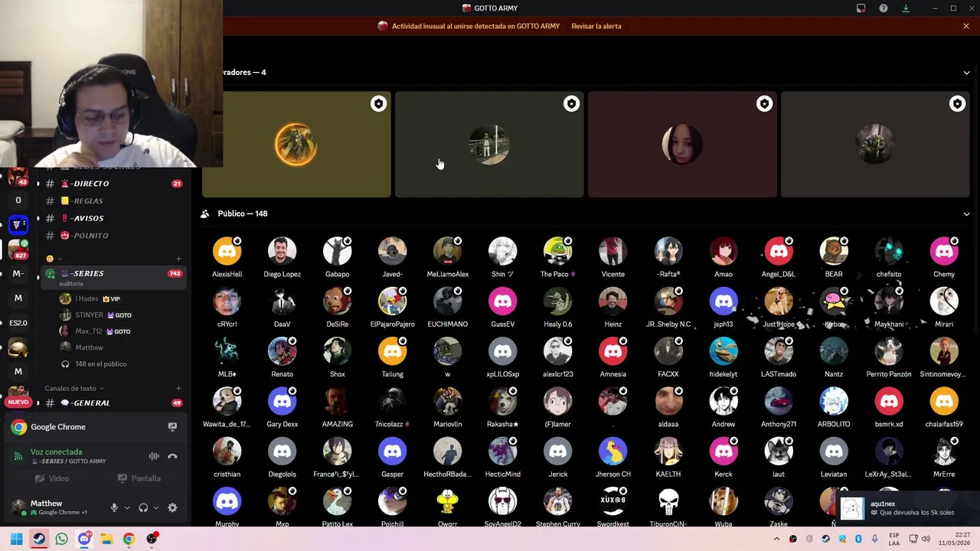Open the Help question-mark icon
Viewport: 980px width, 551px height.
884,8
